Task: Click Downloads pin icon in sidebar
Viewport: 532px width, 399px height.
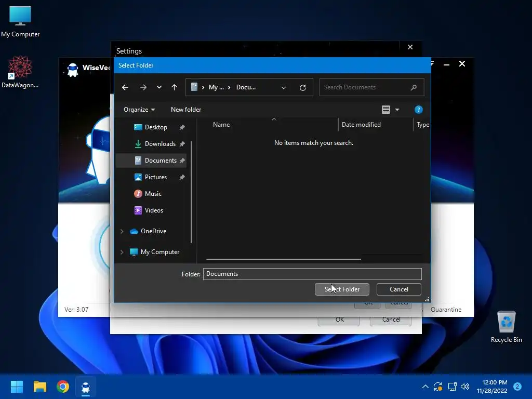Action: click(x=182, y=144)
